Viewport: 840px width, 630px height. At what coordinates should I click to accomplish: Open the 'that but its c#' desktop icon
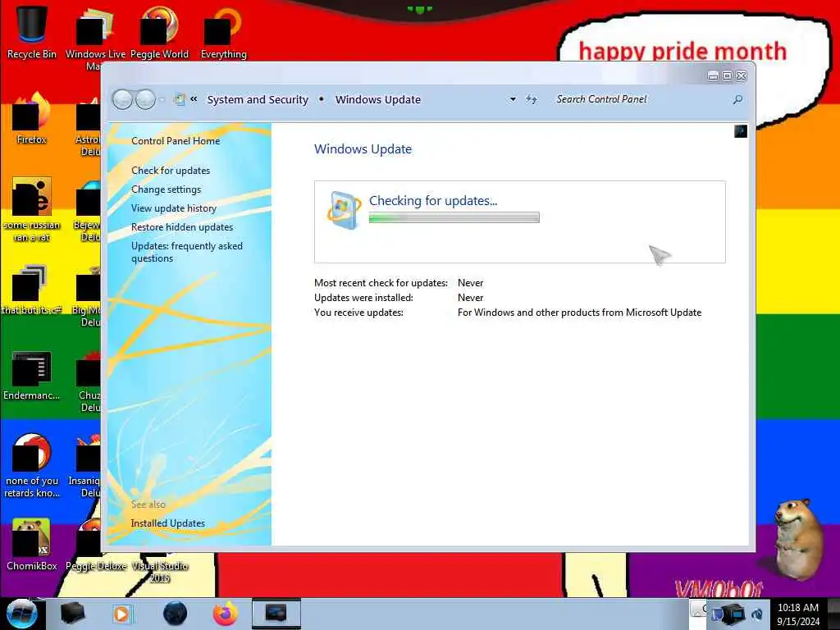click(32, 290)
